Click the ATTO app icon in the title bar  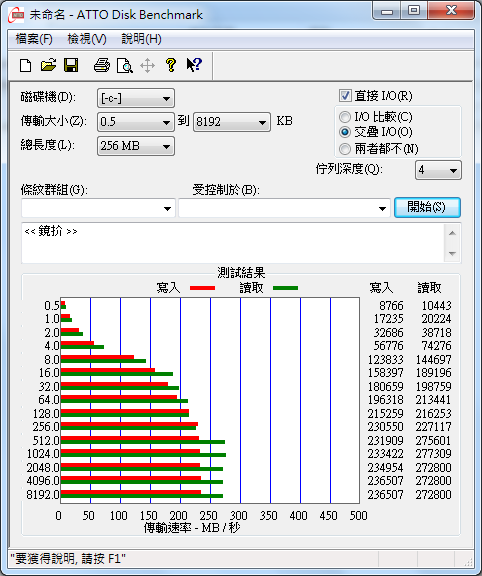pyautogui.click(x=17, y=15)
